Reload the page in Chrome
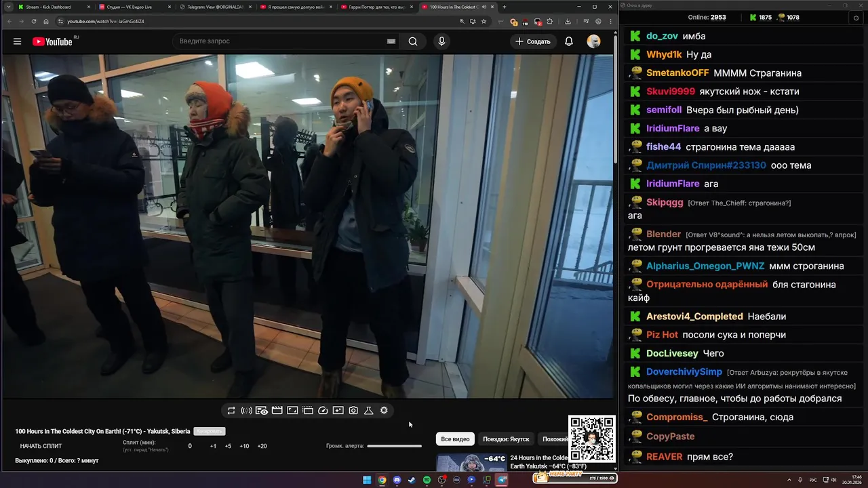 click(x=33, y=21)
